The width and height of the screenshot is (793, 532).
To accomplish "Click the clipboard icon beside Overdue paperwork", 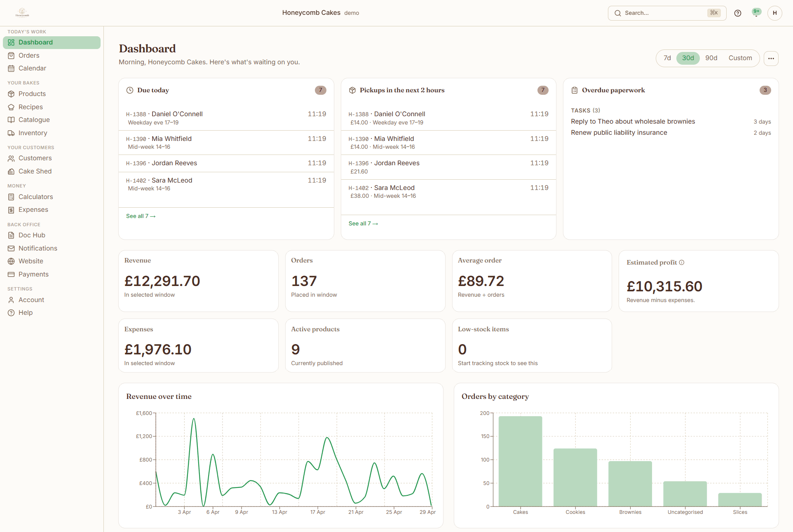I will [575, 90].
